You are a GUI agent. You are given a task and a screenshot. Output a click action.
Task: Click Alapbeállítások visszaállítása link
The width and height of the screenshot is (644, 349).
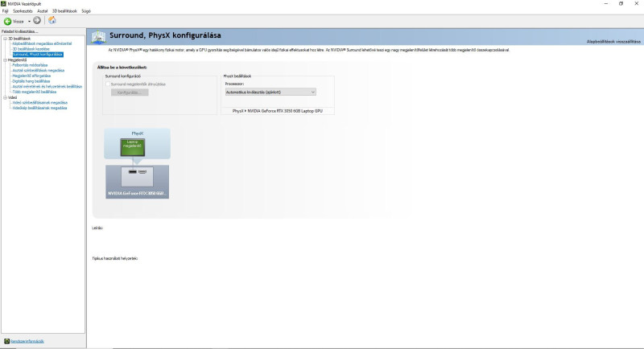tap(613, 42)
